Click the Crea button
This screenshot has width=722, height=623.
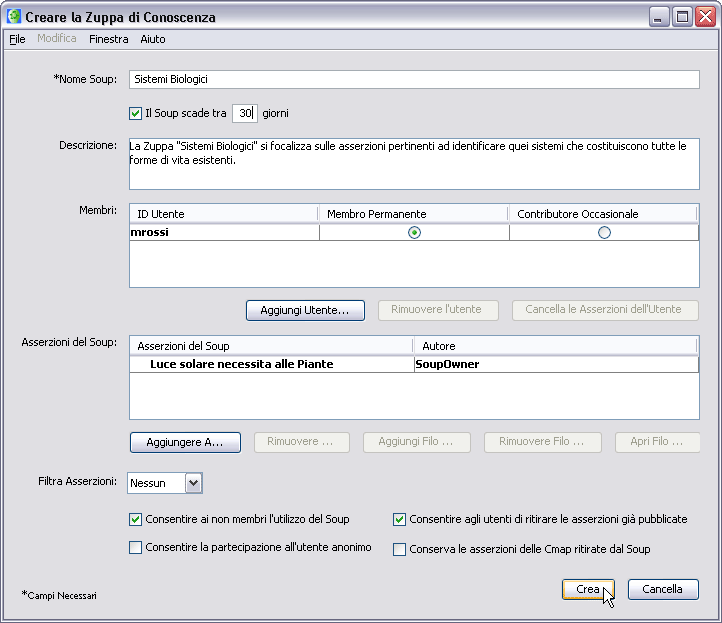coord(587,590)
